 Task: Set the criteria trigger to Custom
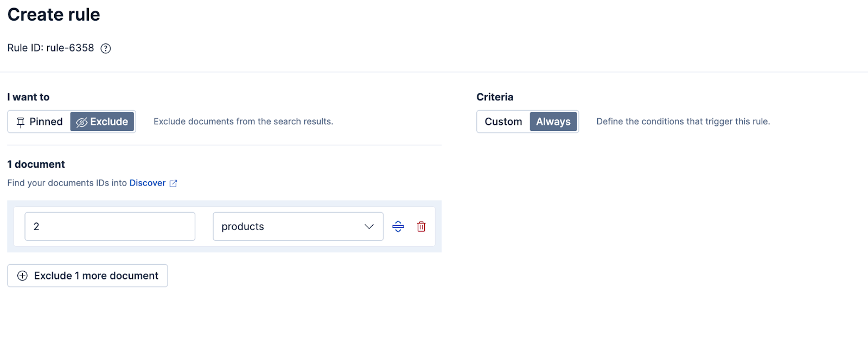[x=503, y=122]
